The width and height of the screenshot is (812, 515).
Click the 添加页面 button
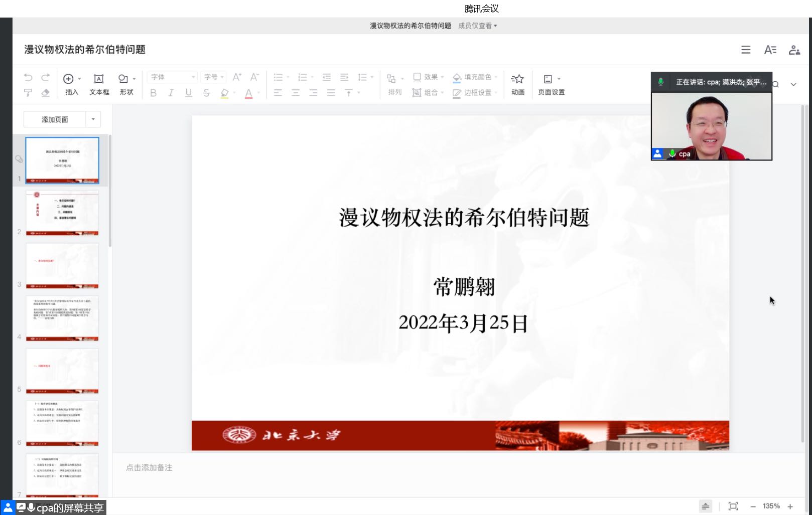point(55,119)
